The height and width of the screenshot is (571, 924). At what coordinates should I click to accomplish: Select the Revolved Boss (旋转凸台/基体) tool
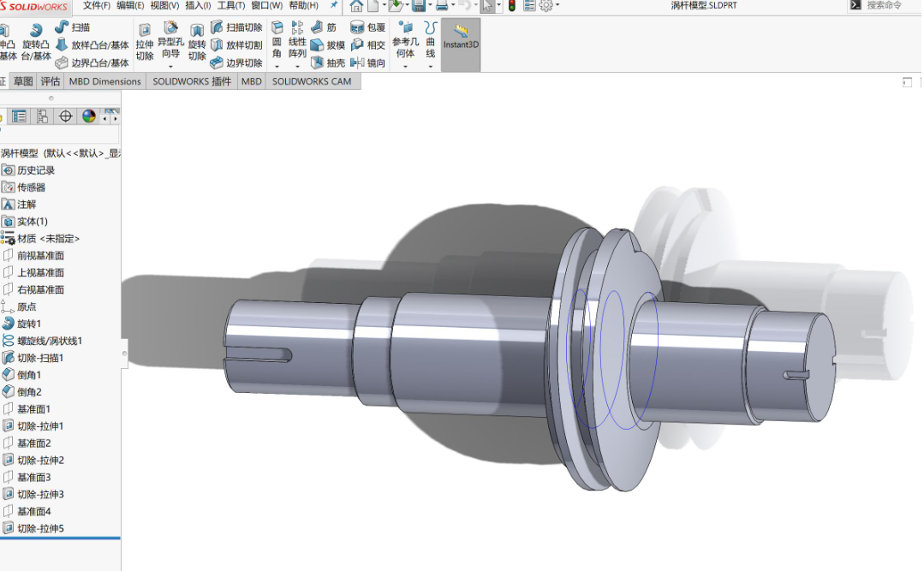point(36,43)
